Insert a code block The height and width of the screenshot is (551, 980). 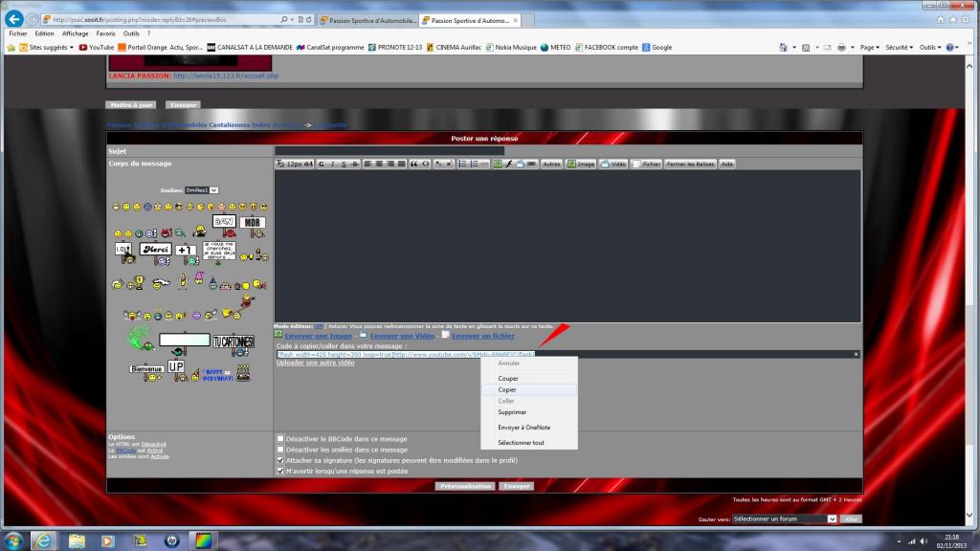[x=426, y=164]
